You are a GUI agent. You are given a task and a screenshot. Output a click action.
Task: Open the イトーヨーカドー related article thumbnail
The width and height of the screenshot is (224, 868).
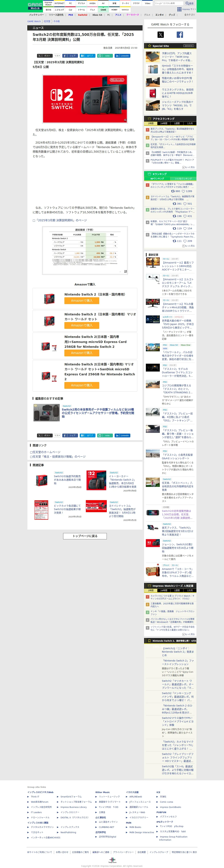tap(96, 480)
